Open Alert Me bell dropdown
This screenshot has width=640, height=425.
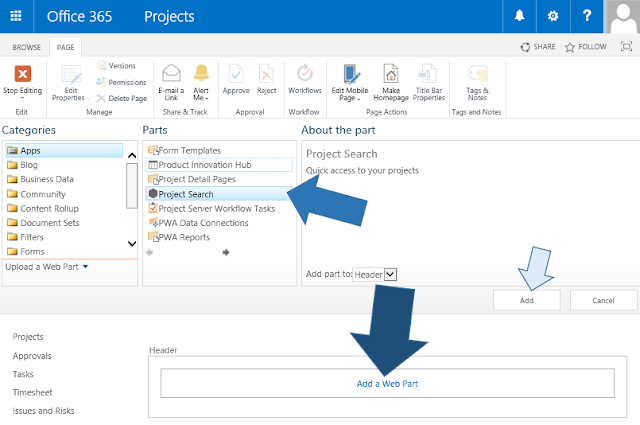click(201, 82)
